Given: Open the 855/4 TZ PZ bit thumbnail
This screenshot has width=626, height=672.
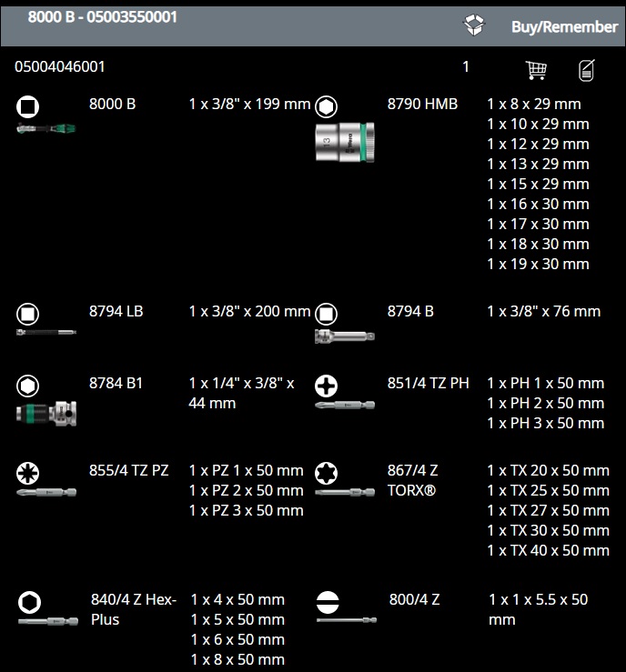Looking at the screenshot, I should (x=46, y=493).
